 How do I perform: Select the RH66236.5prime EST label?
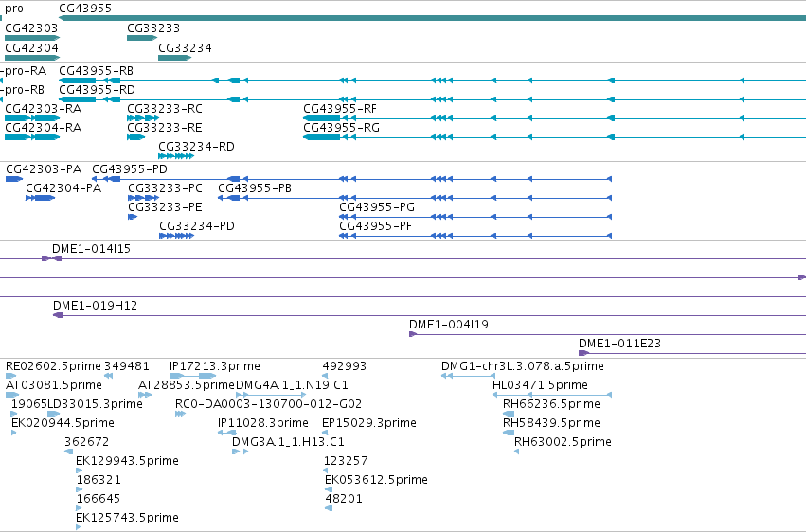(551, 404)
